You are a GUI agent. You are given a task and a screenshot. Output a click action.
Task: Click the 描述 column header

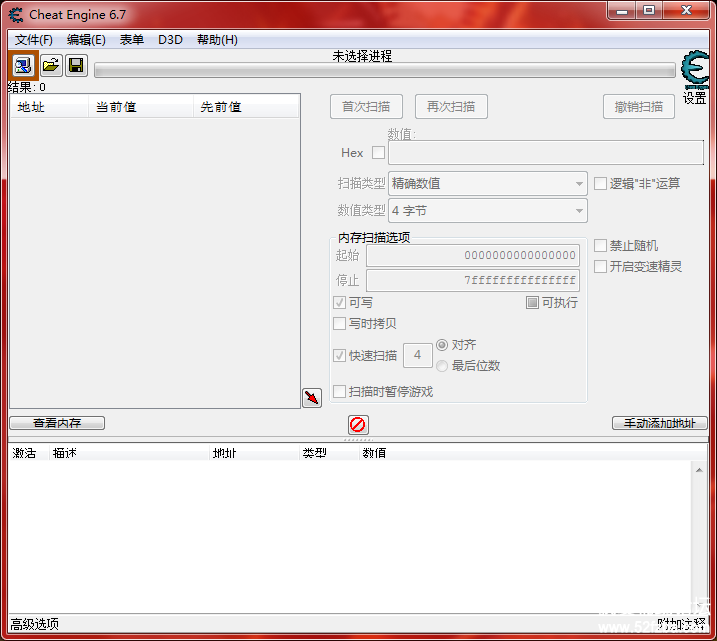129,453
